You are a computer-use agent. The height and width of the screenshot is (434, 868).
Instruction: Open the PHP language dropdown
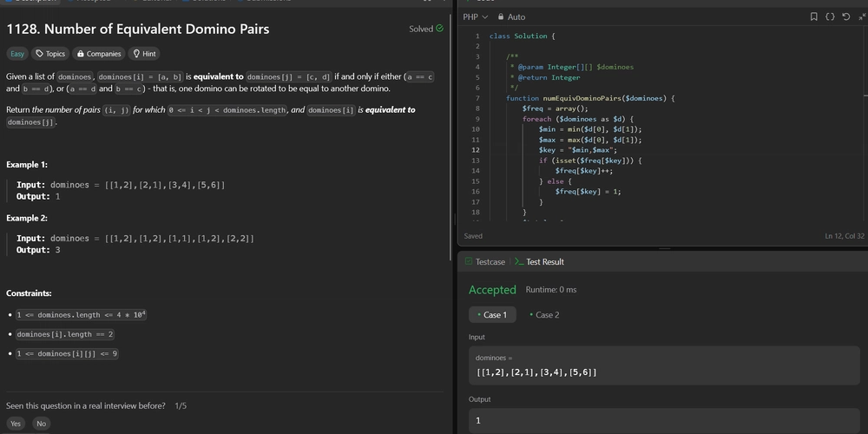point(475,16)
